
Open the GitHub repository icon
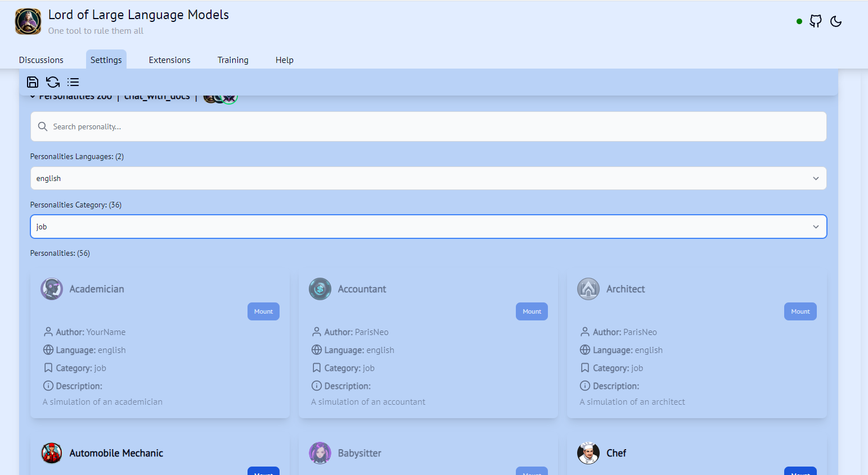816,21
